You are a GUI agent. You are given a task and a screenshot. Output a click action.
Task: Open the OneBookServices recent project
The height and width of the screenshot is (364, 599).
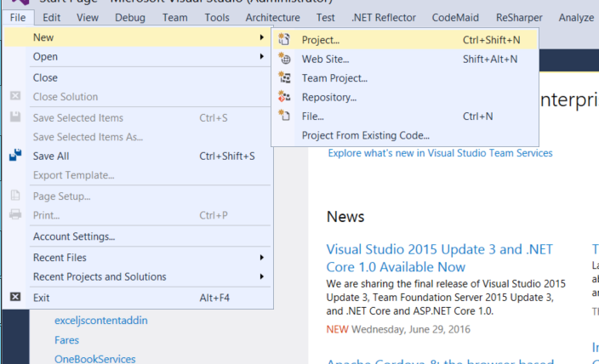pyautogui.click(x=95, y=359)
